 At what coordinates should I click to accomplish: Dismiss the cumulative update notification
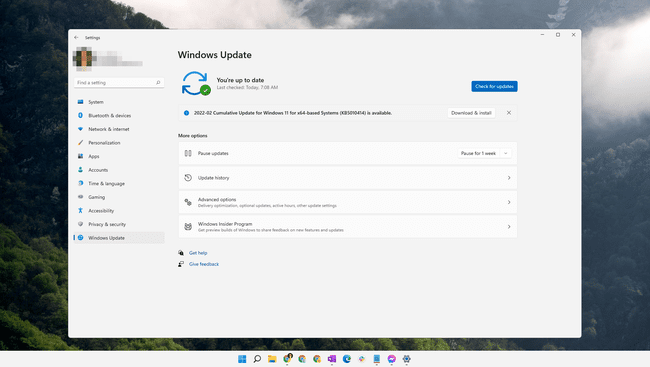(x=509, y=113)
